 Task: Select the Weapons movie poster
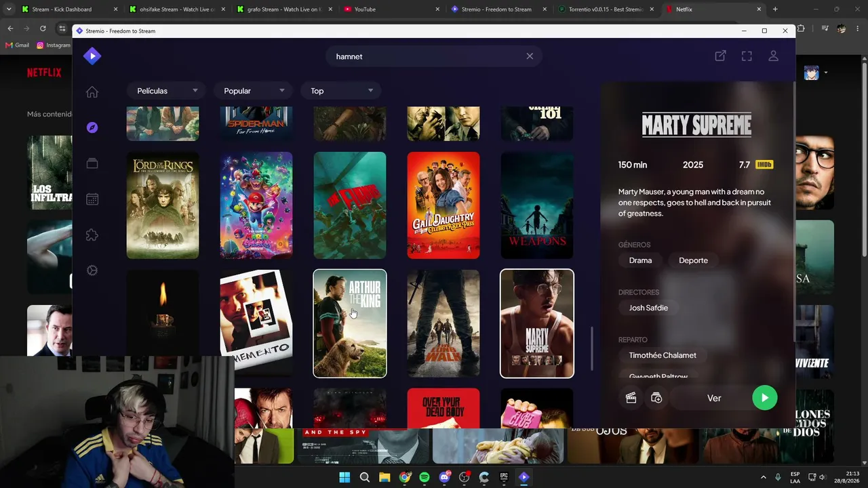click(537, 205)
